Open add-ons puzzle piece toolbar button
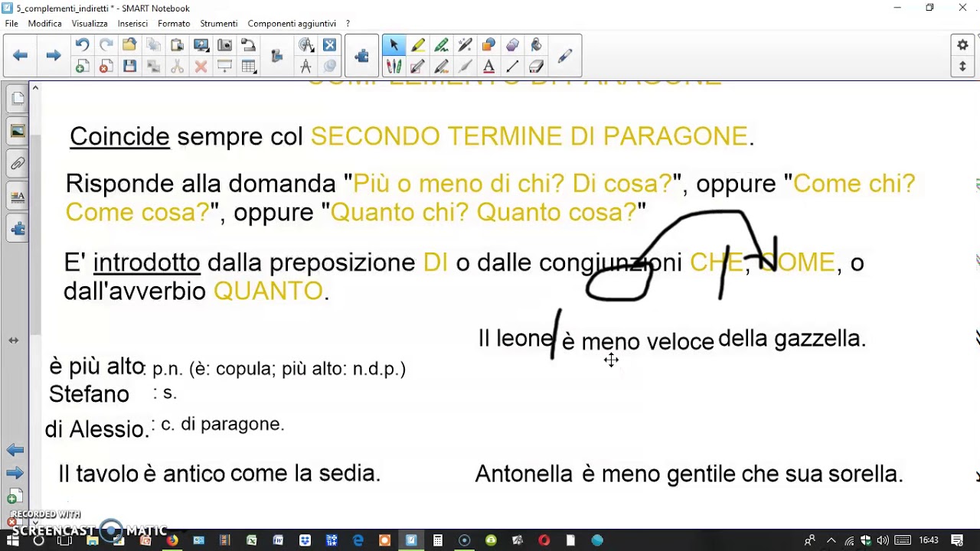 pos(361,56)
